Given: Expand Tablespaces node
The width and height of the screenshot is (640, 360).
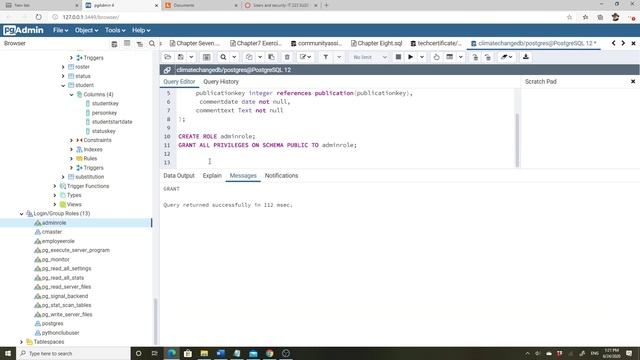Looking at the screenshot, I should [22, 342].
